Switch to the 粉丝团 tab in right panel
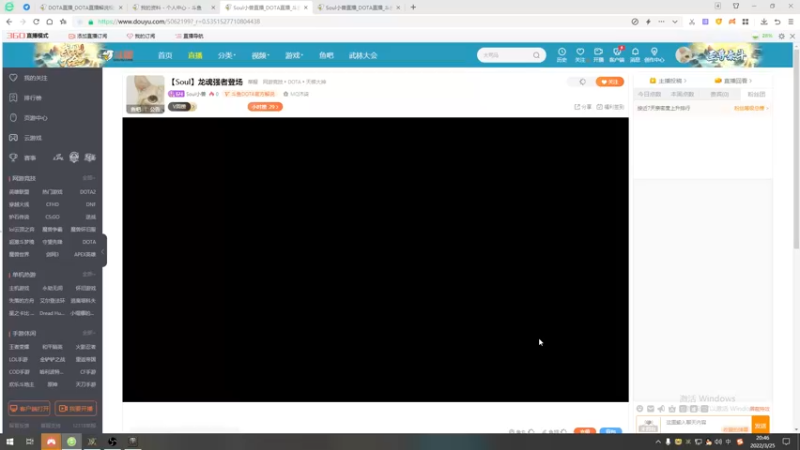Screen dimensions: 800x450 756,94
